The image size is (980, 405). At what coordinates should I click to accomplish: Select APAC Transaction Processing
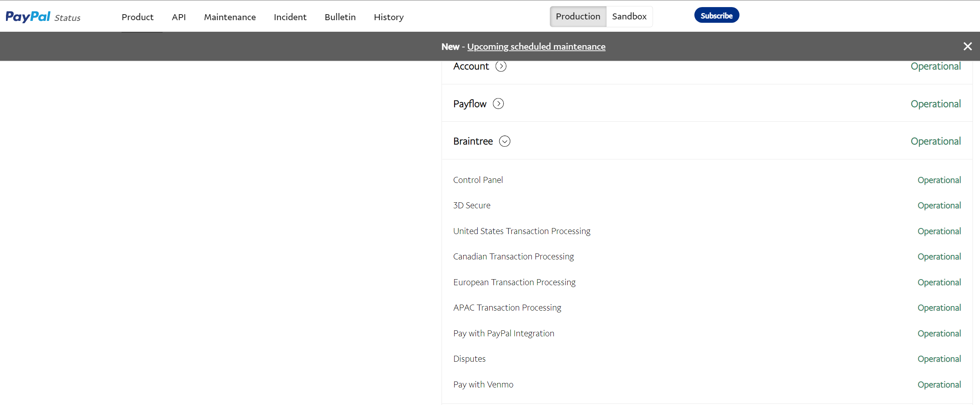707,308
